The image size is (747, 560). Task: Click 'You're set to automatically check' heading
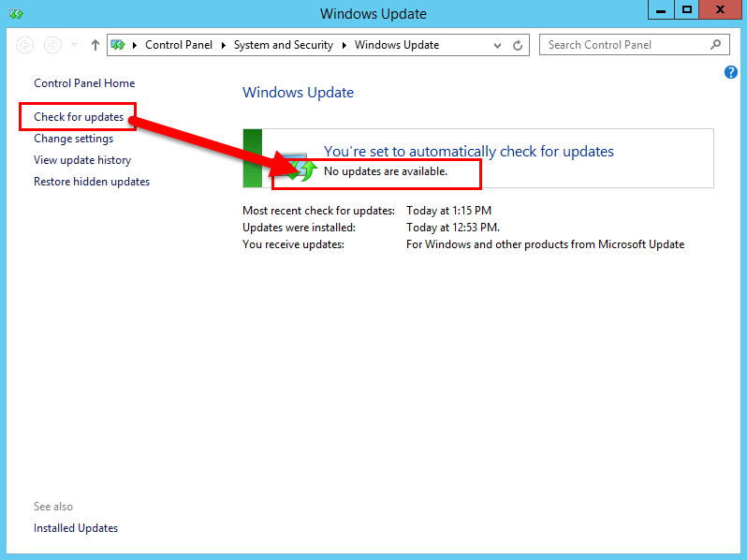pos(469,152)
